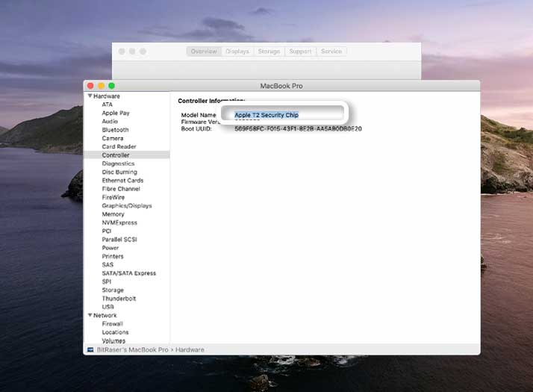Minimize the MacBook Pro window with yellow button
This screenshot has height=392, width=533.
[x=101, y=86]
